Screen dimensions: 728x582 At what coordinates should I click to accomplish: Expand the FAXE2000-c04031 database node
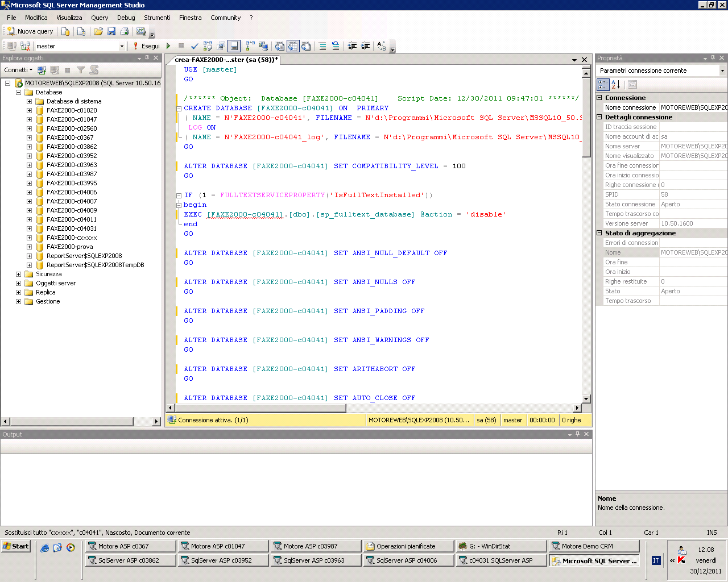pos(29,228)
